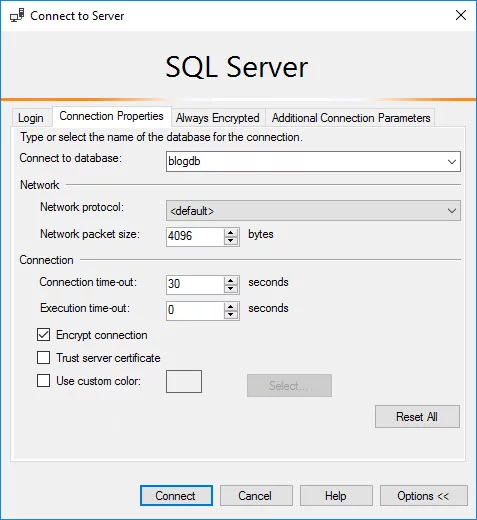Image resolution: width=477 pixels, height=520 pixels.
Task: Click the Cancel button
Action: 256,496
